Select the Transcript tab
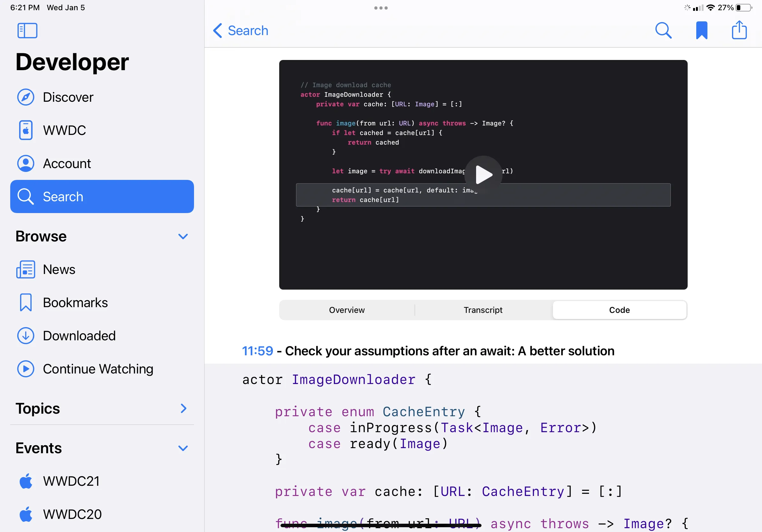Screen dimensions: 762x532 pos(483,310)
